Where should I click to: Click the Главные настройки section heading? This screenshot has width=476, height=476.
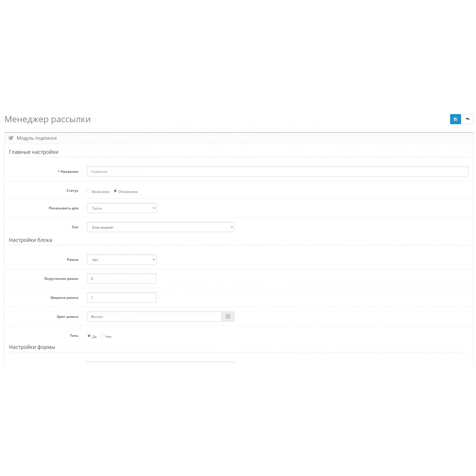click(34, 152)
